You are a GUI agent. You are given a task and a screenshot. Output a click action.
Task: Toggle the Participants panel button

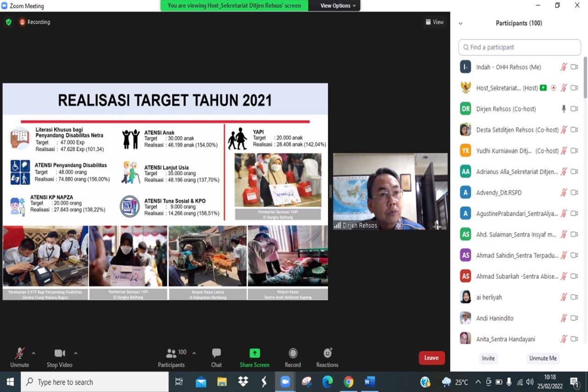tap(171, 358)
